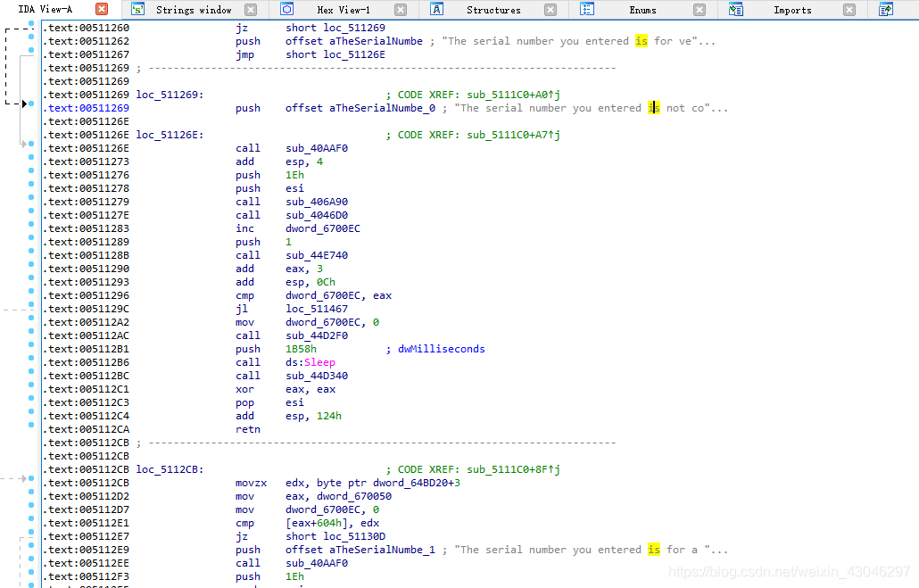Select short loc_51130D jump target

(x=335, y=536)
